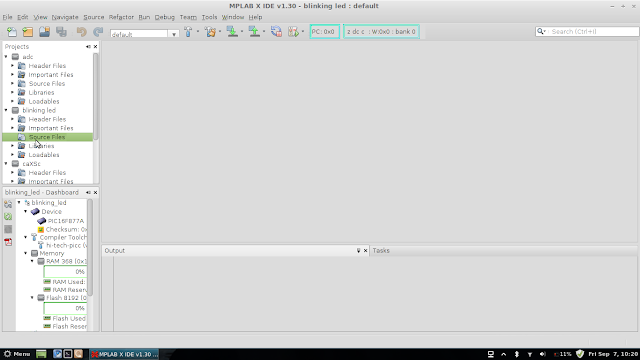
Task: Click the Output panel pin icon
Action: 358,251
